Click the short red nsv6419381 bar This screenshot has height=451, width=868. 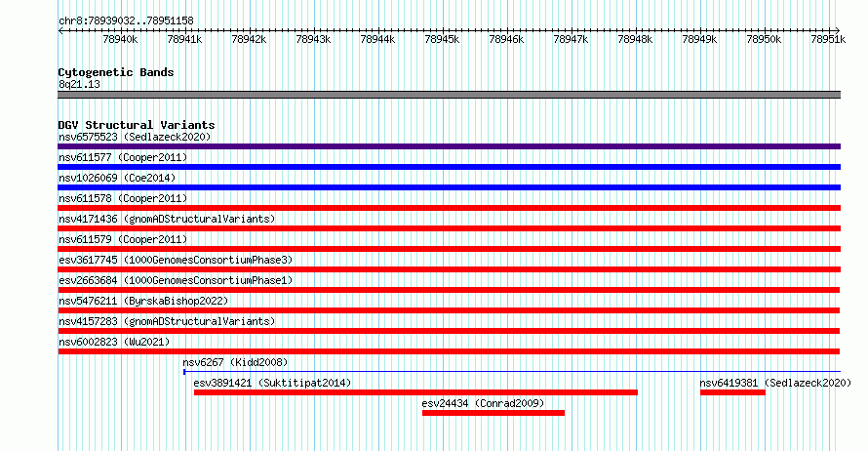click(733, 392)
